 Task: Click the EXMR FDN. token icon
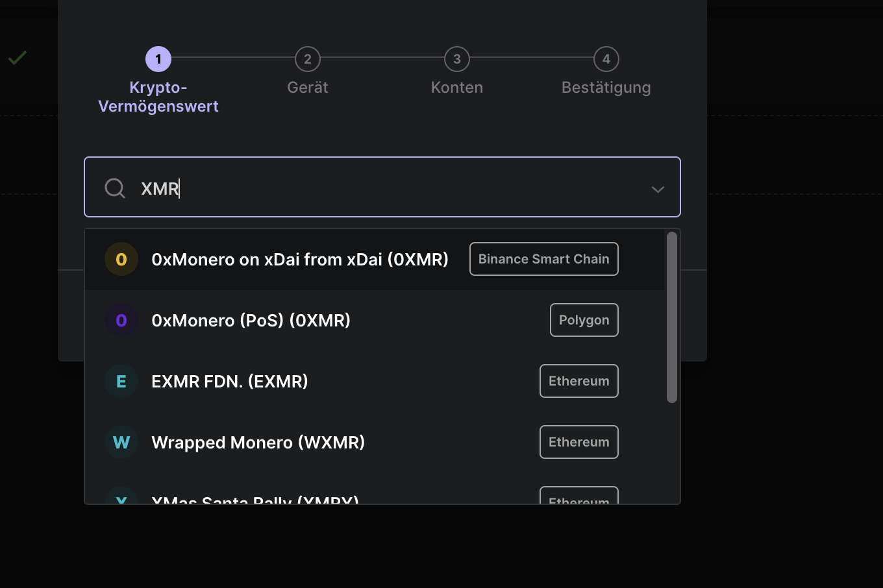click(121, 381)
